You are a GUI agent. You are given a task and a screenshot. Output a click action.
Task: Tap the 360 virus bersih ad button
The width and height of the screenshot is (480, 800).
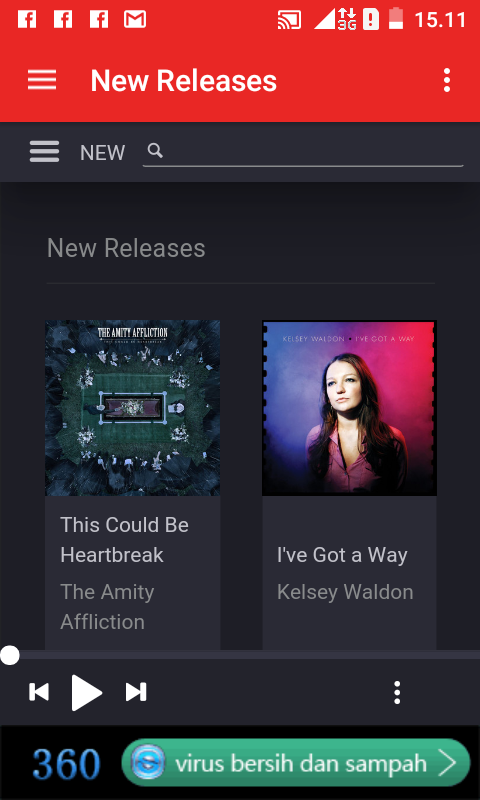pyautogui.click(x=295, y=763)
